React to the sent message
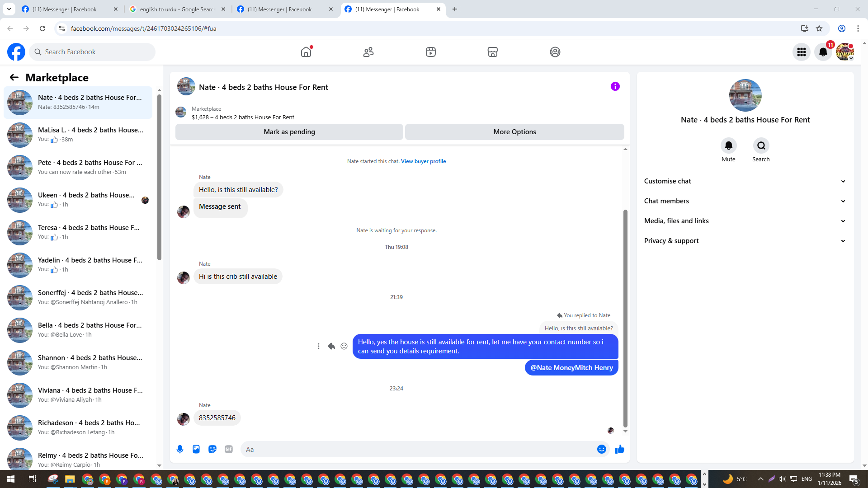This screenshot has width=868, height=488. pos(344,346)
